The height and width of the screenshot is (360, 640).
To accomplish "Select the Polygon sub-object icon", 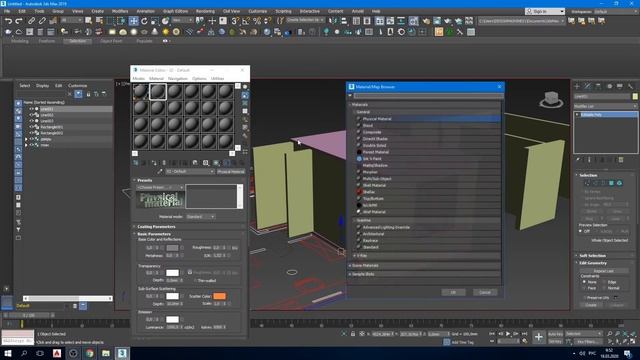I will click(x=611, y=183).
